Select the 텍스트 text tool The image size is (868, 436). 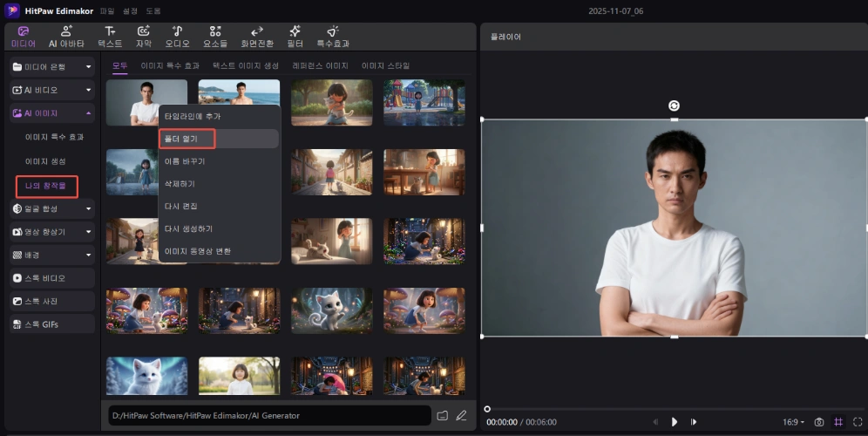coord(110,36)
